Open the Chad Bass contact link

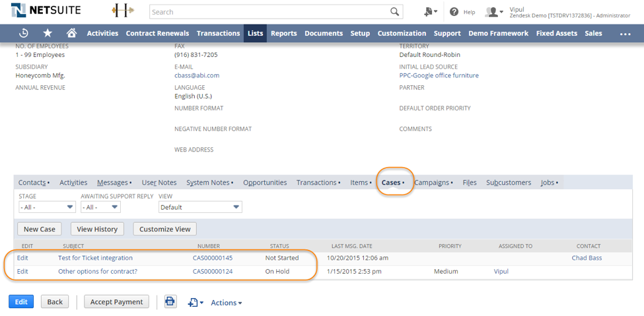[x=586, y=258]
